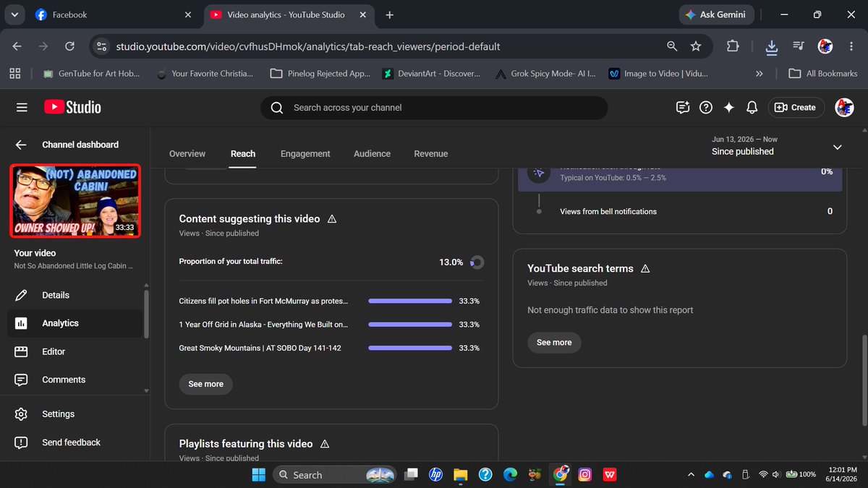The width and height of the screenshot is (868, 488).
Task: Open the All Bookmarks folder
Action: coord(822,73)
